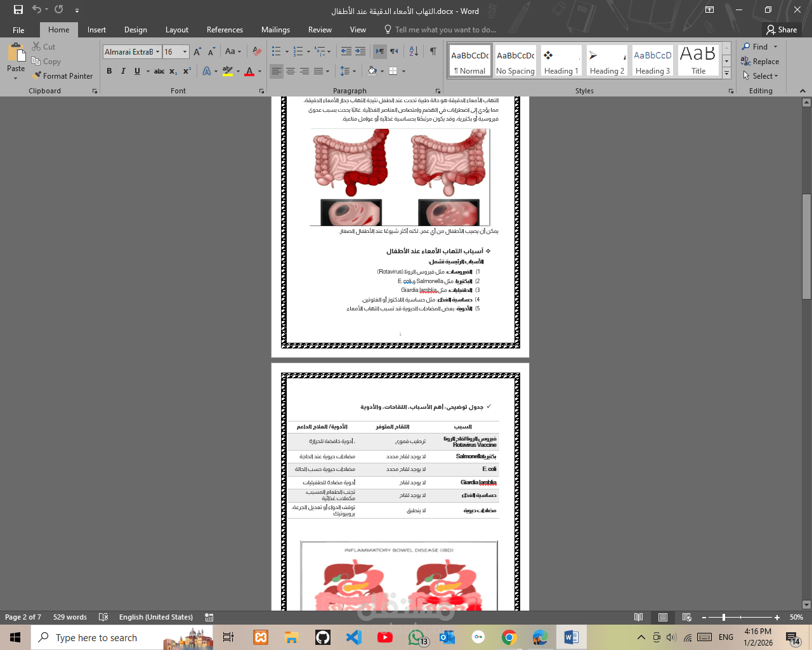Viewport: 812px width, 650px height.
Task: Click the red font color swatch
Action: (249, 71)
